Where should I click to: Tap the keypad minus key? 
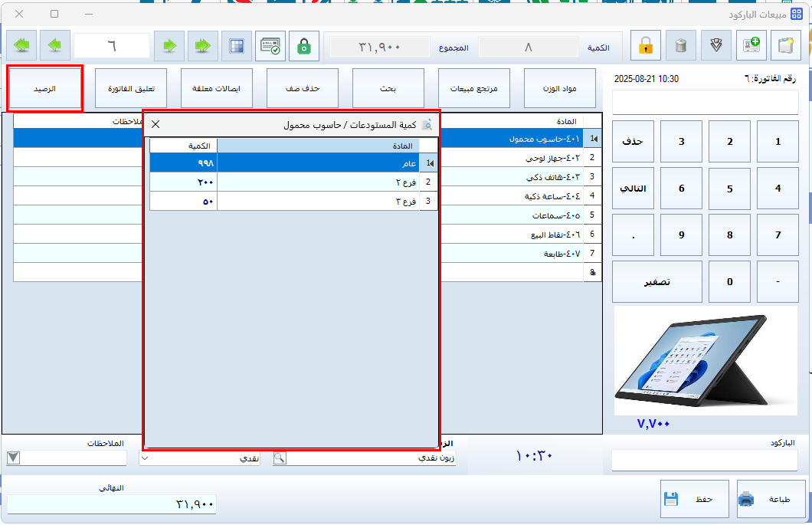pos(778,281)
